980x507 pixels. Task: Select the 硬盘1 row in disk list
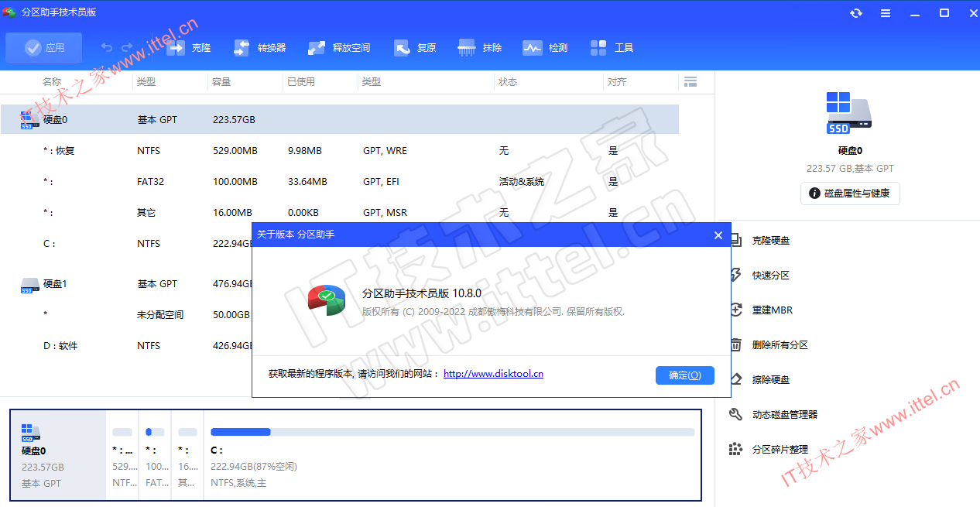pos(127,284)
